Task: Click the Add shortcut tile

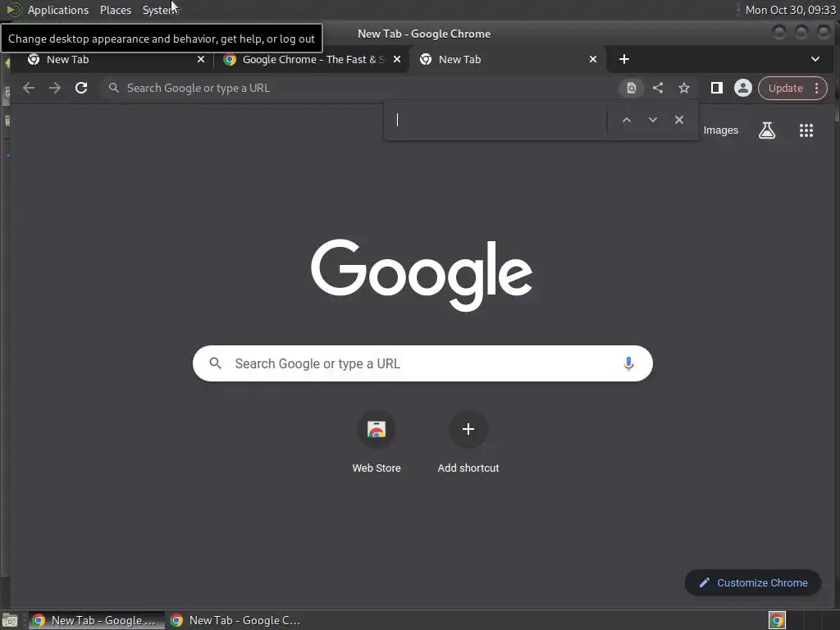Action: coord(468,442)
